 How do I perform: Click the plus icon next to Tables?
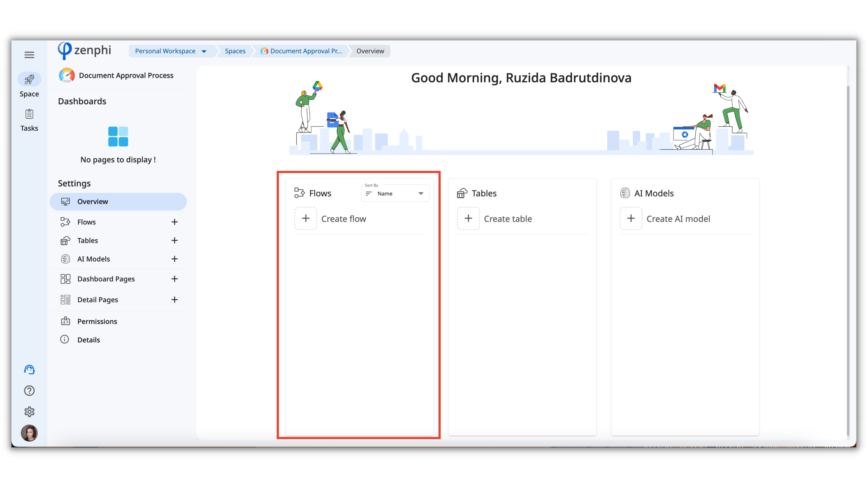click(174, 240)
